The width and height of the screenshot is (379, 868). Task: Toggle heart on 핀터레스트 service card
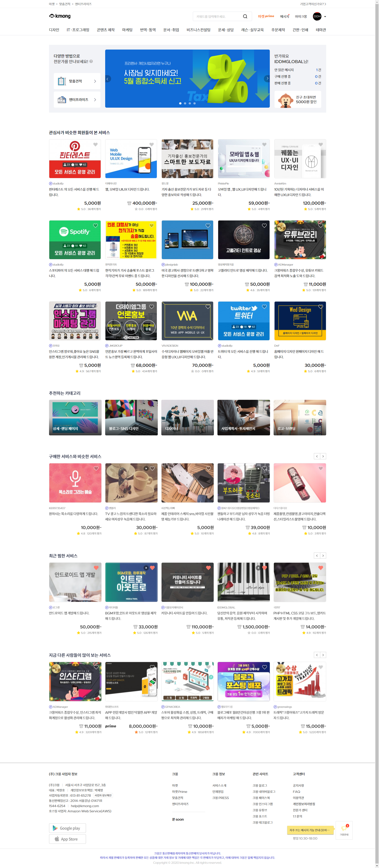click(x=96, y=145)
